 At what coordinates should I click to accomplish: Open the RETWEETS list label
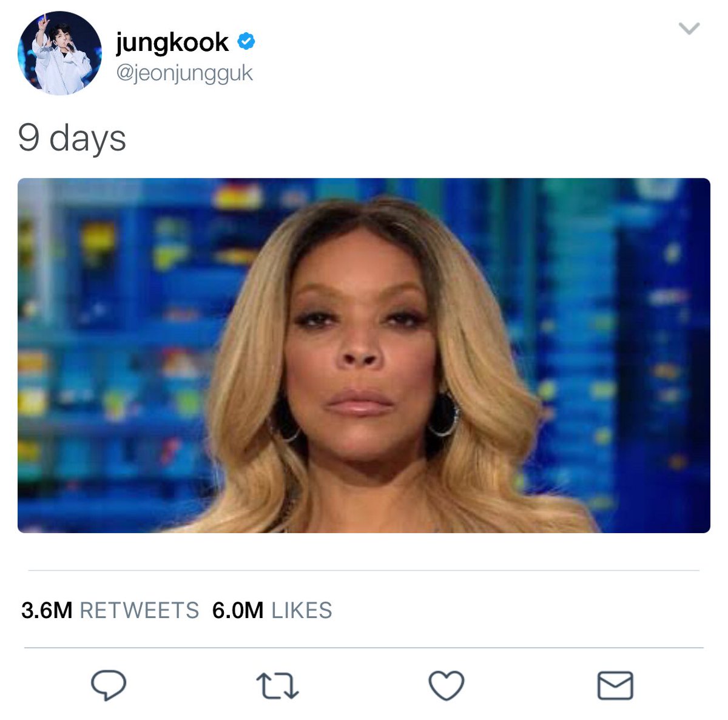point(139,610)
